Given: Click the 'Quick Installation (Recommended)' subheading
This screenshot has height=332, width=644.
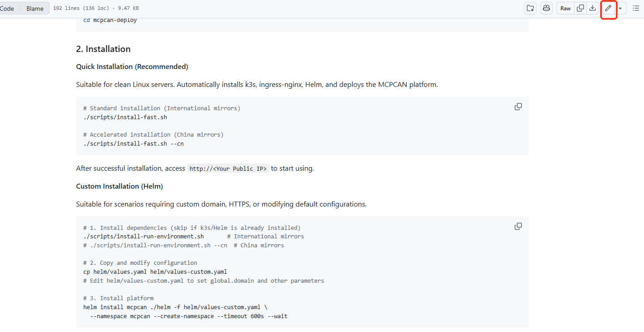Looking at the screenshot, I should 132,66.
